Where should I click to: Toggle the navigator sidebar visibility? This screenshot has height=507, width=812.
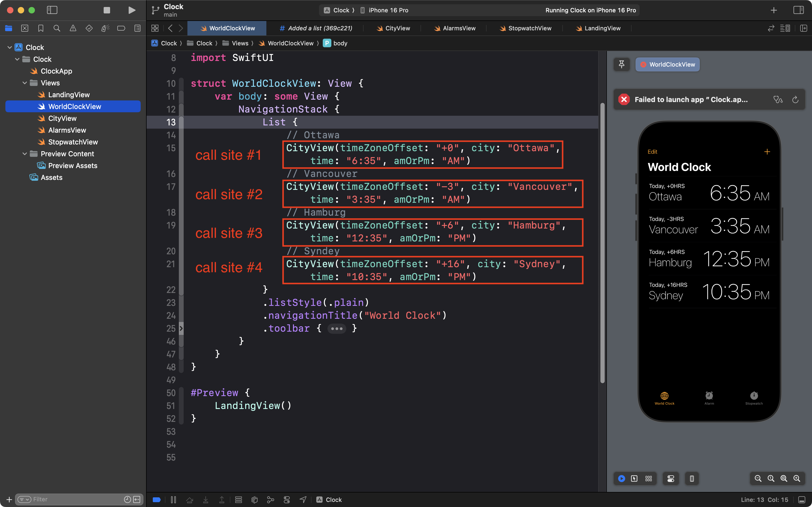pyautogui.click(x=52, y=10)
